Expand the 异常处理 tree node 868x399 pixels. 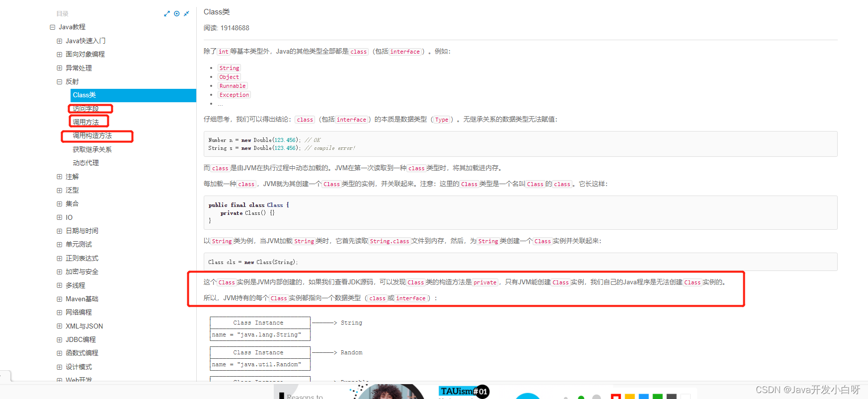[x=59, y=68]
